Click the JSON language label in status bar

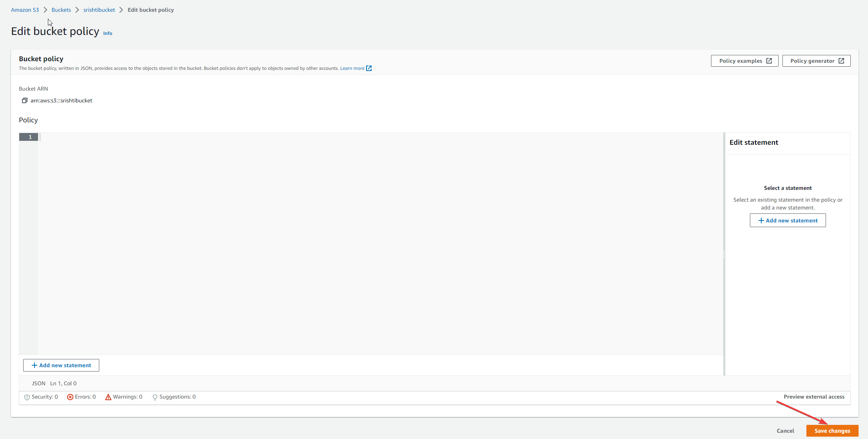point(38,383)
